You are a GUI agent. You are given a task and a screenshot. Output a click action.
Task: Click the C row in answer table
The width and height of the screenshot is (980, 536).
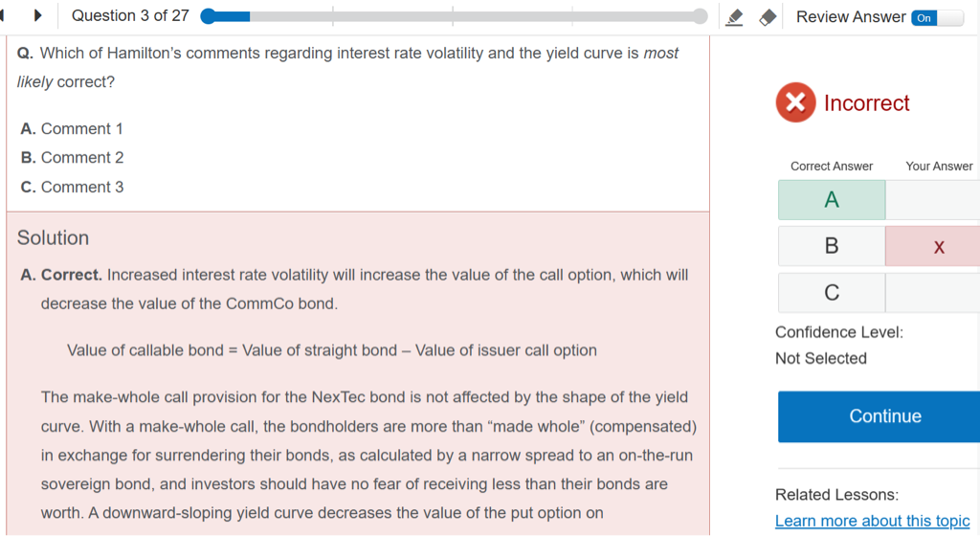coord(832,293)
